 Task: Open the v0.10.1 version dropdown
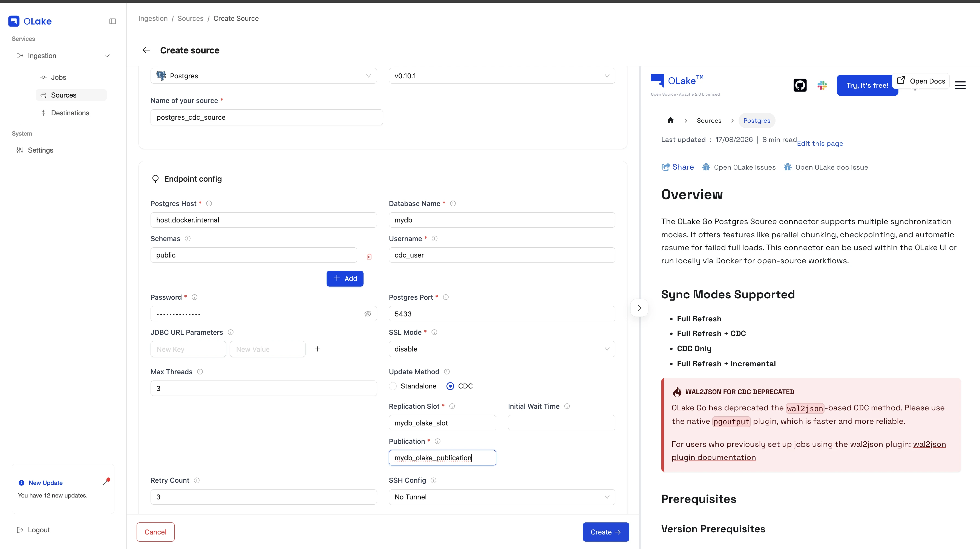[502, 76]
